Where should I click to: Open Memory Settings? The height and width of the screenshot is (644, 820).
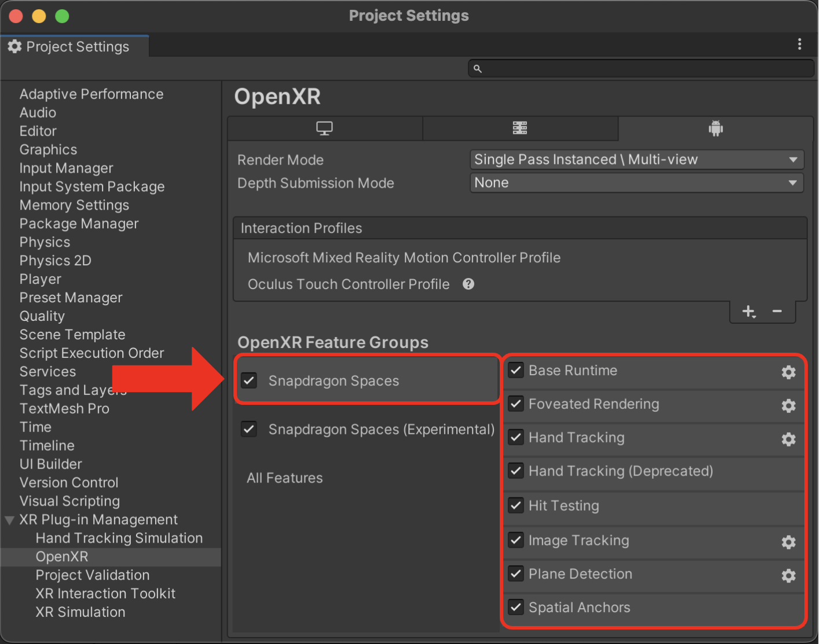pos(74,205)
